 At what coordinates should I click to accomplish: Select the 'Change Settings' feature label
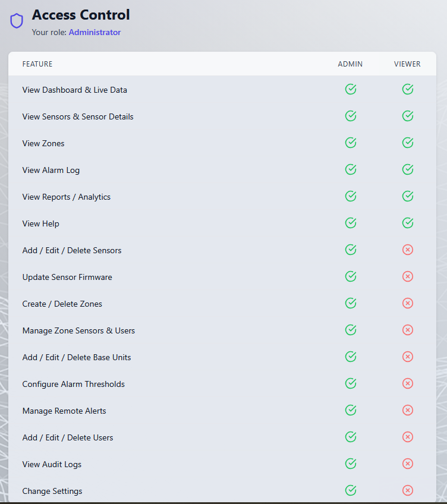click(x=52, y=491)
